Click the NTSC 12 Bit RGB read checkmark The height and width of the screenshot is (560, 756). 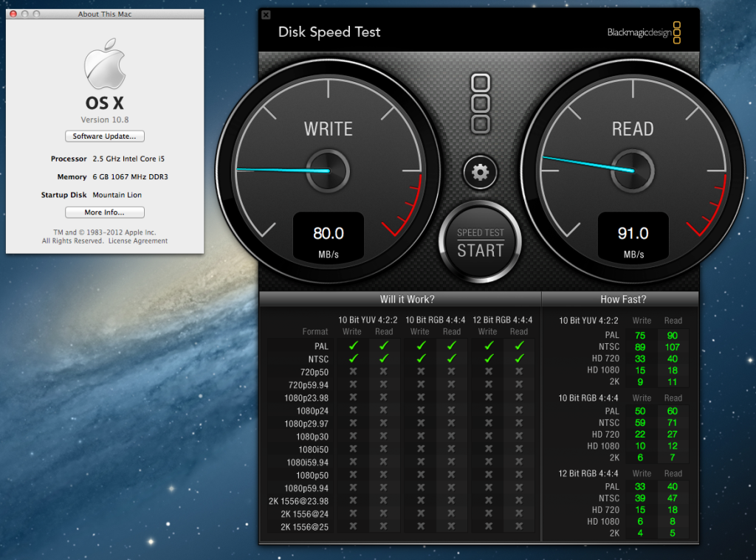coord(519,359)
